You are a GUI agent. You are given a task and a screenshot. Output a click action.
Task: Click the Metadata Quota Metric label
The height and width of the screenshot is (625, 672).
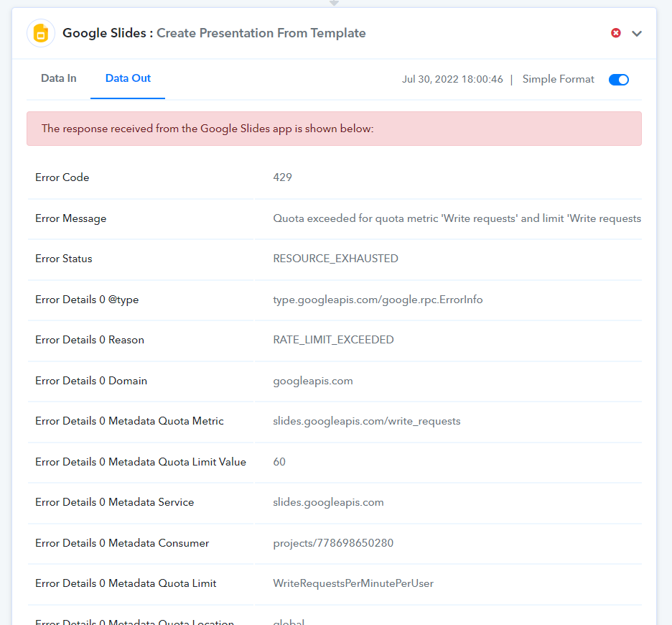129,421
